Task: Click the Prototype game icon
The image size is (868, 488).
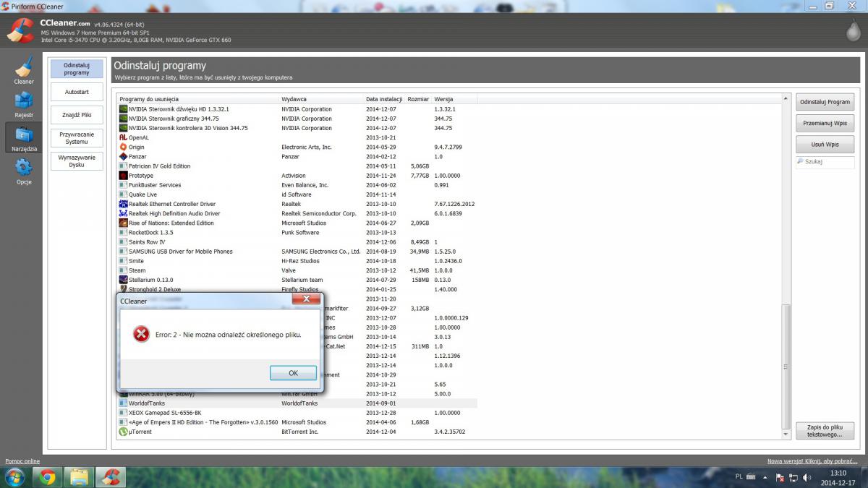Action: click(x=123, y=176)
